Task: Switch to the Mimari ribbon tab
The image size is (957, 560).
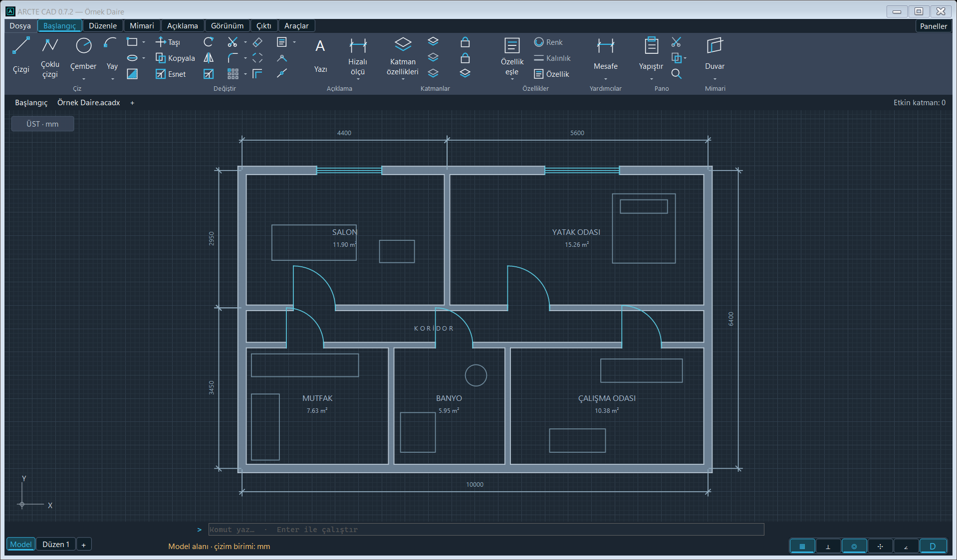Action: point(142,25)
